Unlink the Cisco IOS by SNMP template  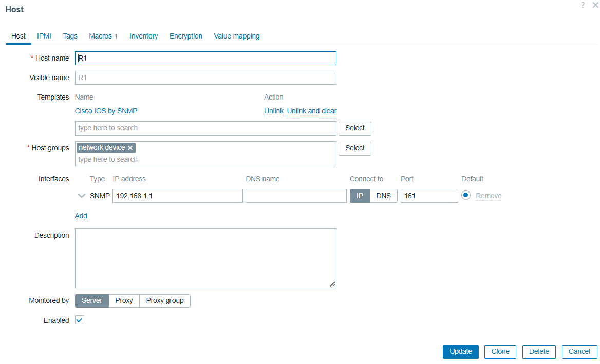click(273, 111)
